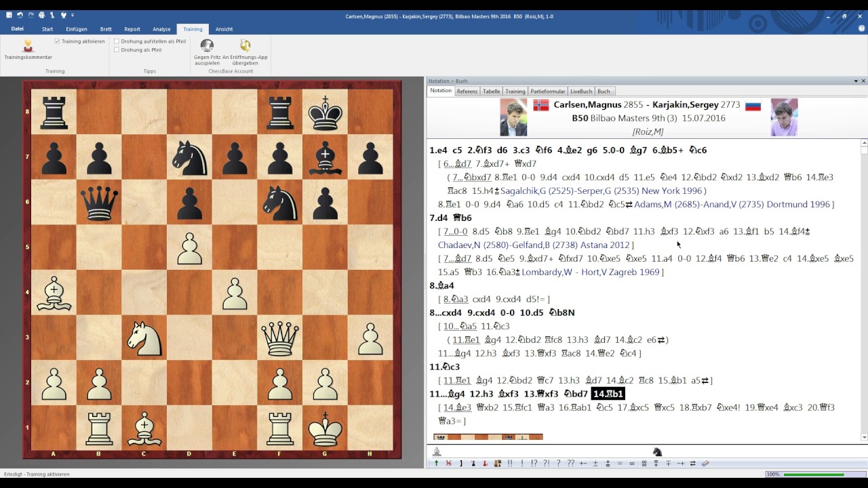
Task: Click the green promote variation arrow
Action: [x=436, y=464]
